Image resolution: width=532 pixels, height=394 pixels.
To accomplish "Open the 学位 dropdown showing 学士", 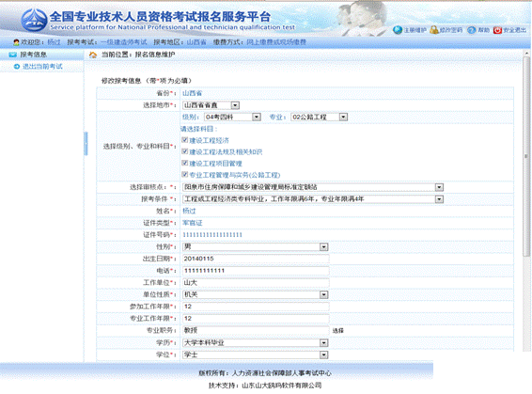I will 256,355.
